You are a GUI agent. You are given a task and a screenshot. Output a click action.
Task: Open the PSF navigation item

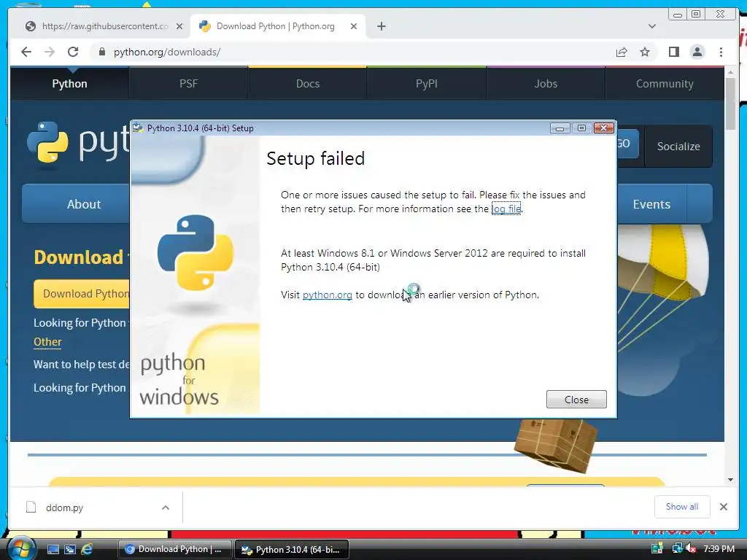coord(189,83)
